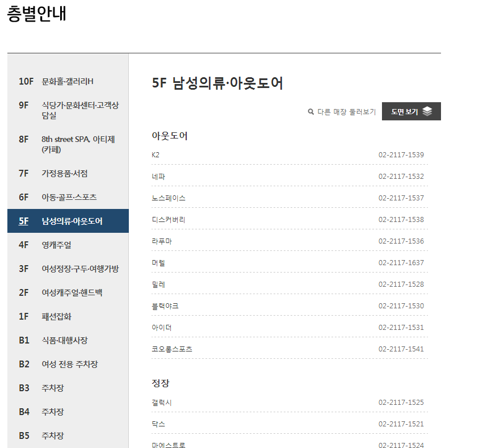
Task: Click phone number 02-2117-1637
Action: tap(401, 262)
